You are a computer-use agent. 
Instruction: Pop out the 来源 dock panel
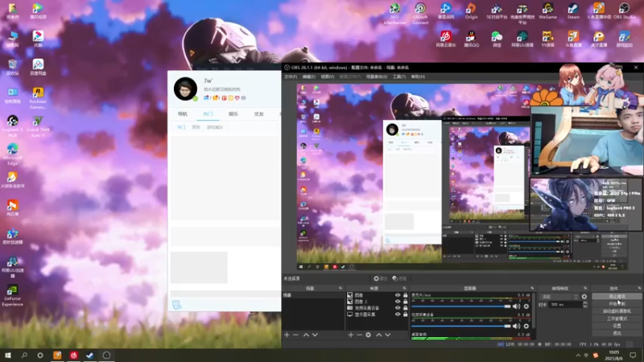tap(405, 288)
